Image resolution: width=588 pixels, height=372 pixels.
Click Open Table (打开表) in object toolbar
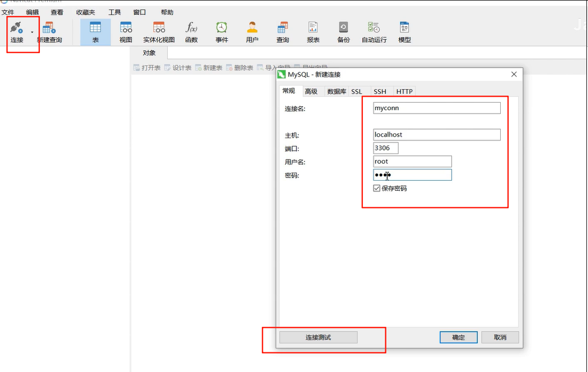[x=147, y=68]
